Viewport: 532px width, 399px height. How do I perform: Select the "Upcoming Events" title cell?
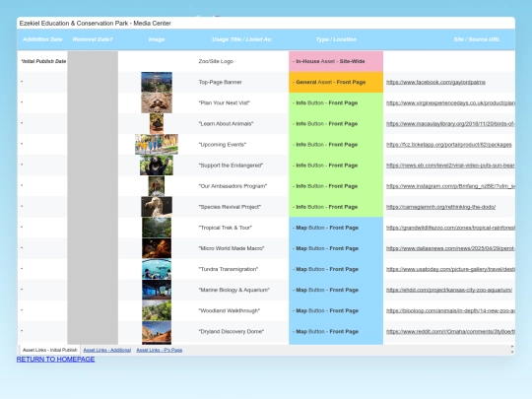pos(242,145)
